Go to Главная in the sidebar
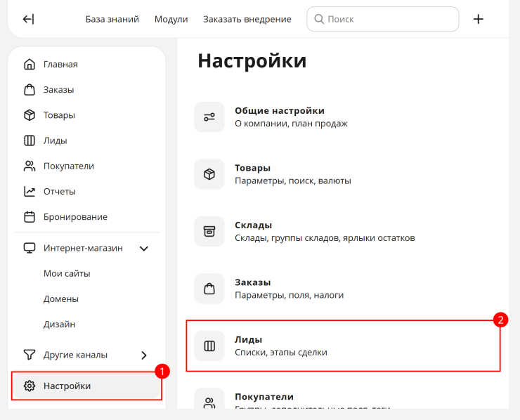Viewport: 520px width, 420px height. click(x=60, y=65)
